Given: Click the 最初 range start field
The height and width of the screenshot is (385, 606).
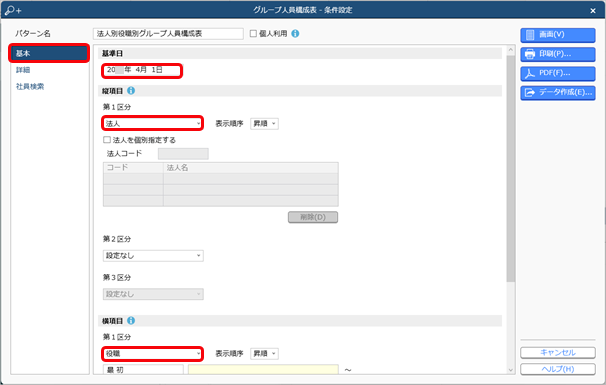Looking at the screenshot, I should pyautogui.click(x=143, y=370).
